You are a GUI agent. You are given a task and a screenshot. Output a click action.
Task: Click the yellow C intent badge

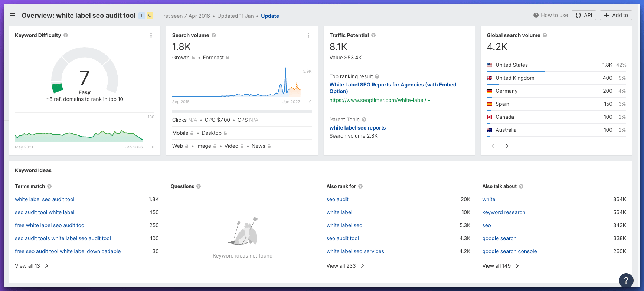pyautogui.click(x=150, y=16)
